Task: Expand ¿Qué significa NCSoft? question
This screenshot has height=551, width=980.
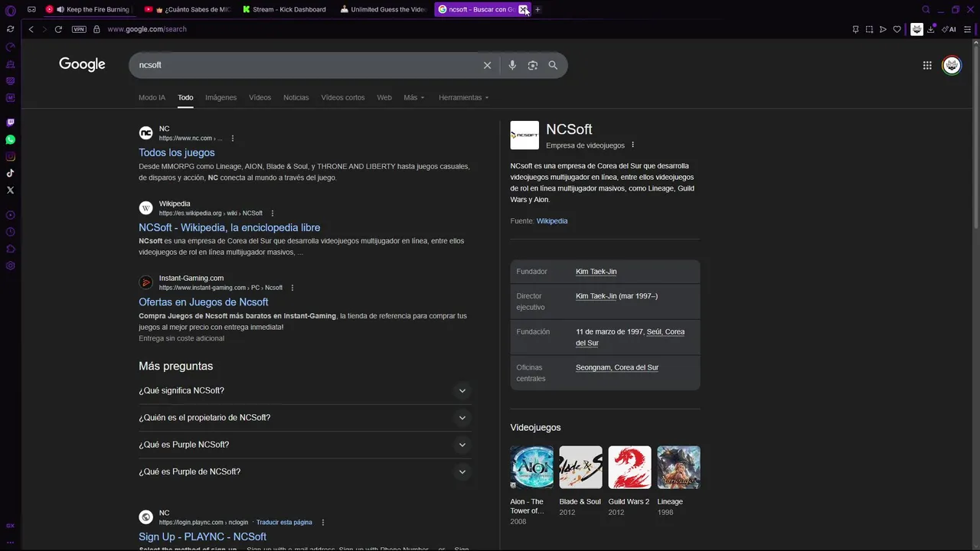Action: pyautogui.click(x=305, y=390)
